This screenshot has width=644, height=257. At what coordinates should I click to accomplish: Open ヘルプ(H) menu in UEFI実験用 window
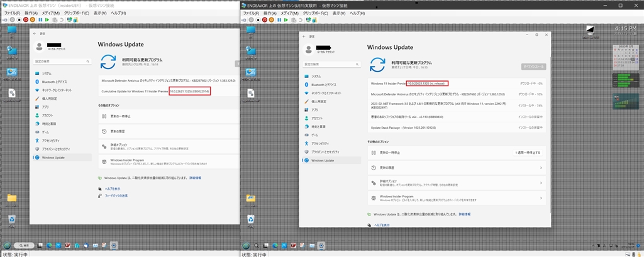pyautogui.click(x=357, y=13)
